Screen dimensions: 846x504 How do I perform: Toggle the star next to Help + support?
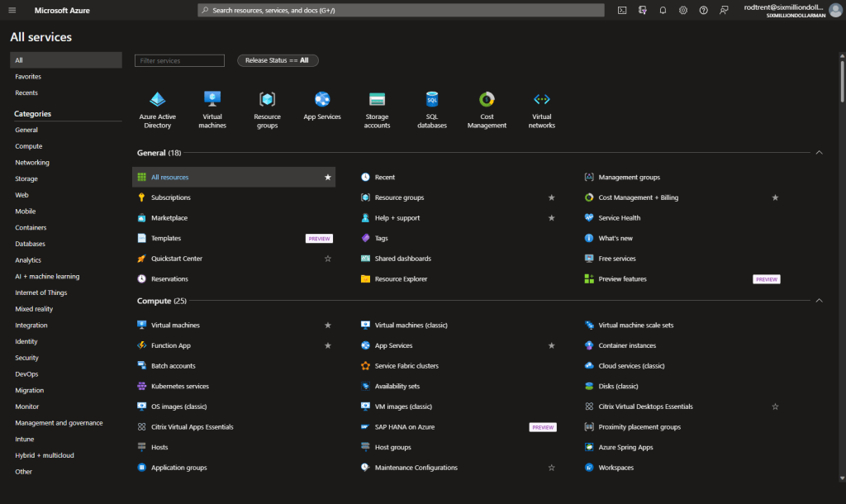(551, 217)
